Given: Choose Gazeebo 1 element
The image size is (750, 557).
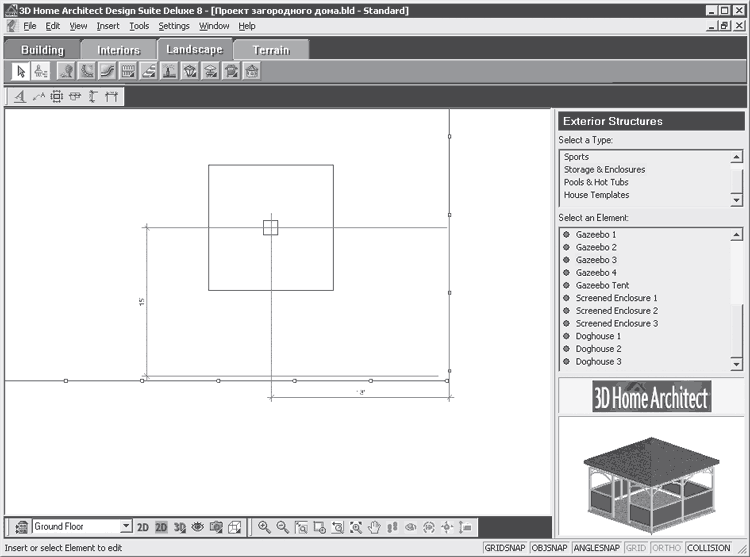Looking at the screenshot, I should pos(596,235).
